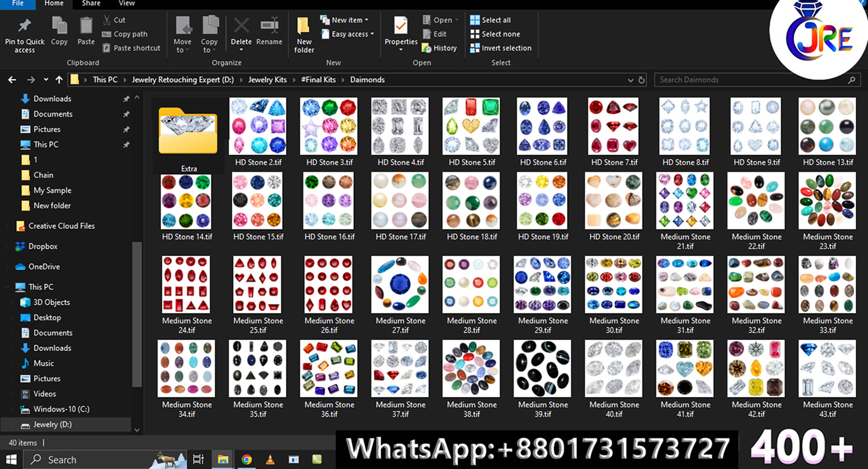Click This PC breadcrumb in address bar
868x469 pixels.
[x=105, y=80]
